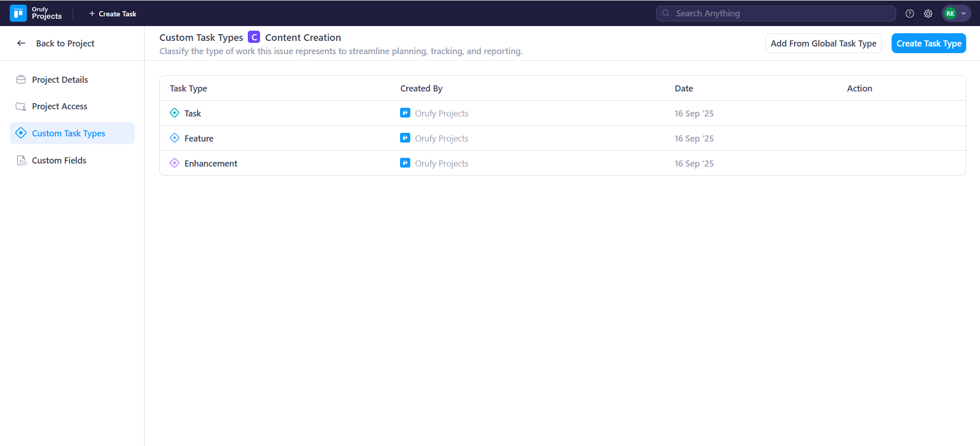Go to Custom Fields settings
Viewport: 980px width, 446px height.
coord(59,160)
